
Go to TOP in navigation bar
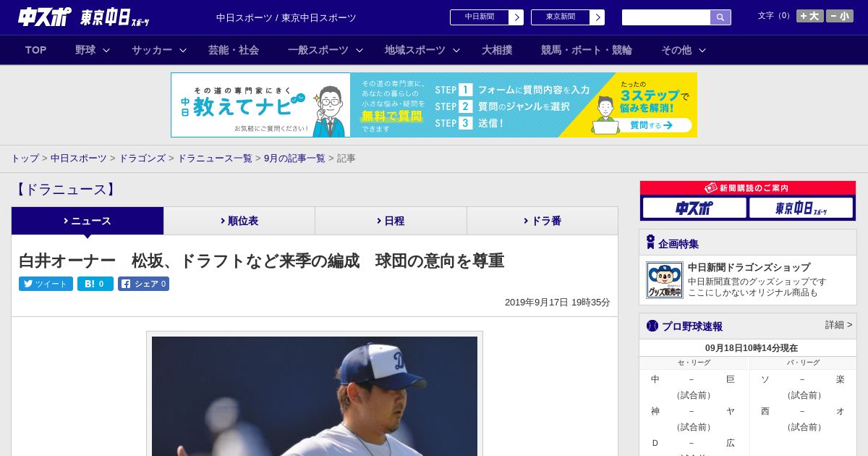pyautogui.click(x=36, y=50)
